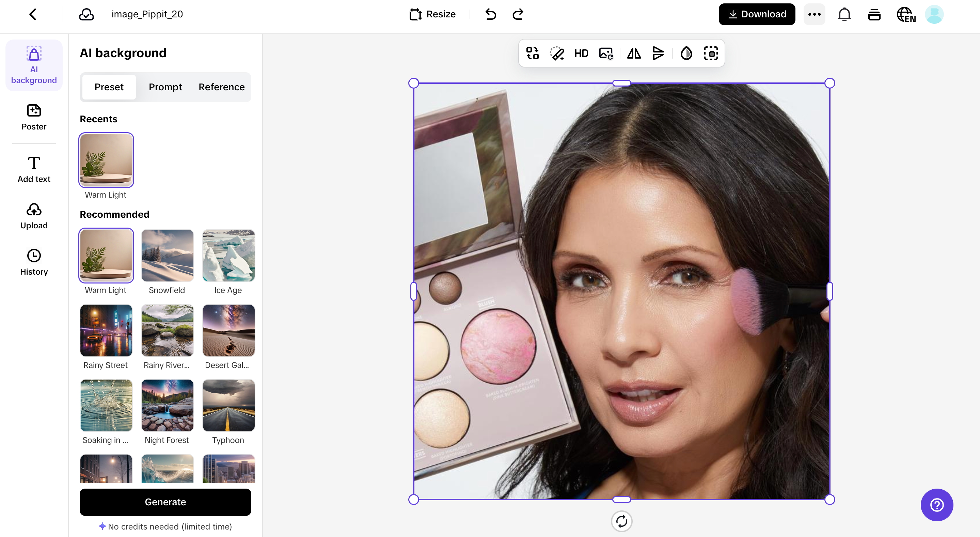The height and width of the screenshot is (537, 980).
Task: Select the Snowfield background preset
Action: [167, 255]
